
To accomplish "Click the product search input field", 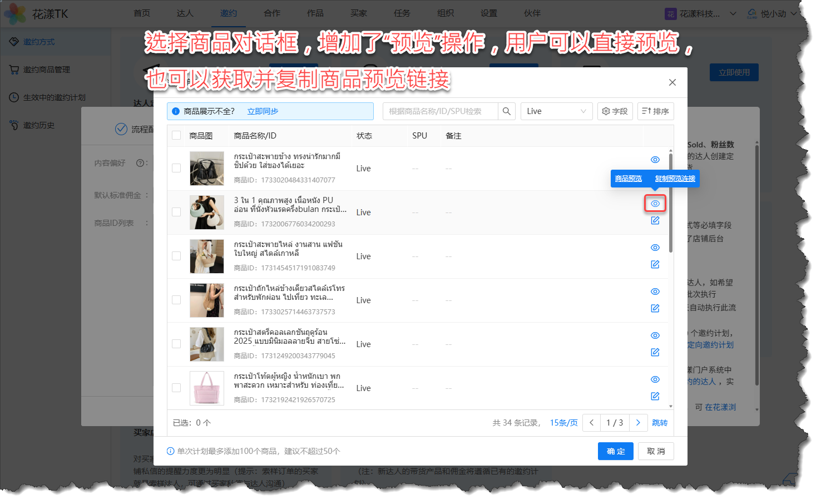I will (x=440, y=111).
